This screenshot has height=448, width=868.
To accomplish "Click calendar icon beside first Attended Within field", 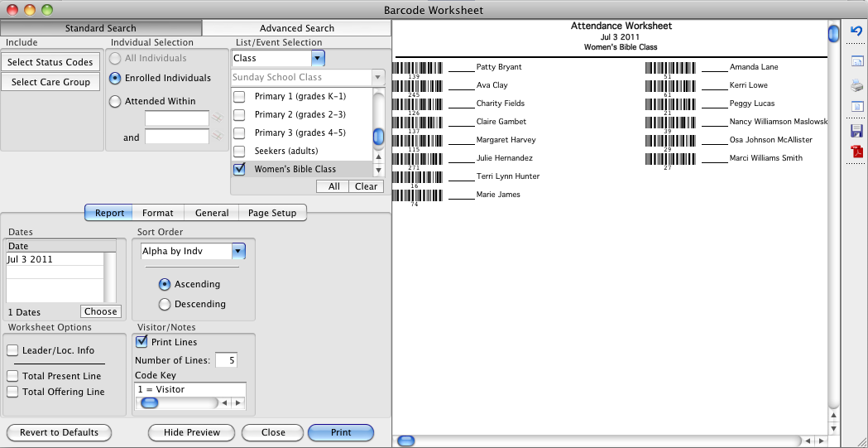I will click(x=218, y=118).
